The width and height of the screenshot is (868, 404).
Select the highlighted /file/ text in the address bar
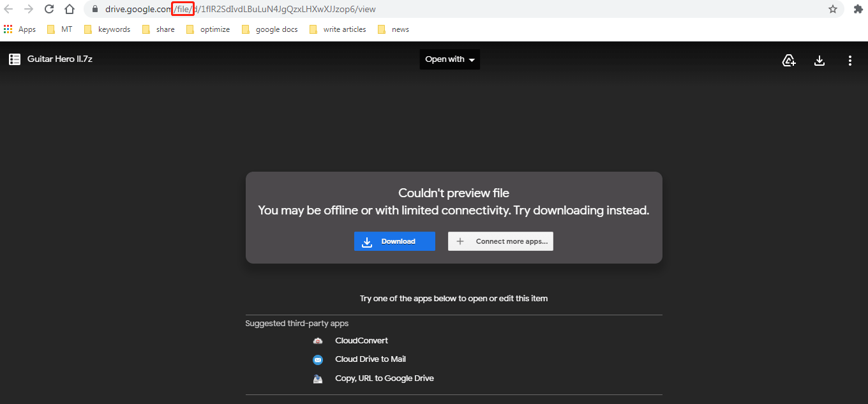[182, 9]
